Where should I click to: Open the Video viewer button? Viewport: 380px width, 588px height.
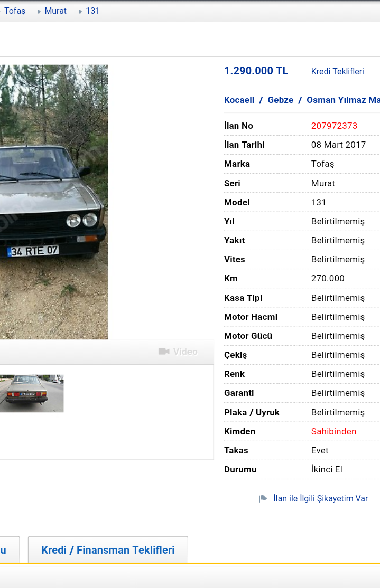(x=178, y=352)
